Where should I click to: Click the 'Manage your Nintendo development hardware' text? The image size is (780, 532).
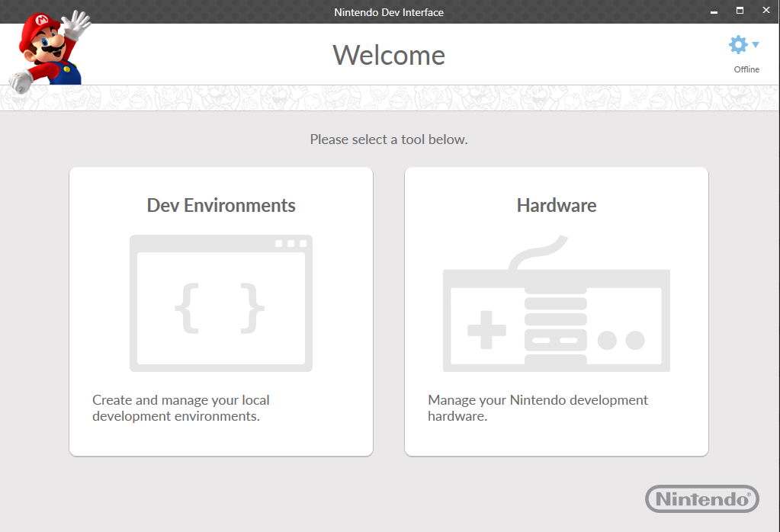pos(538,408)
